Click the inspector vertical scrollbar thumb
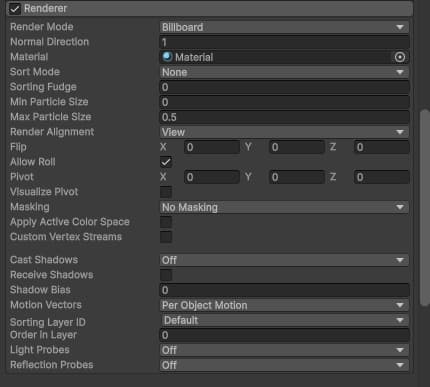Image resolution: width=430 pixels, height=387 pixels. coord(425,207)
